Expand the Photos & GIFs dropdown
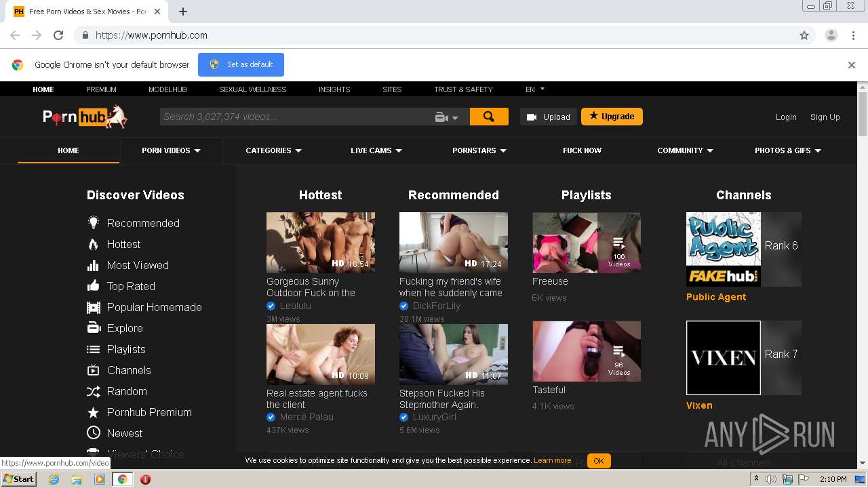Image resolution: width=868 pixels, height=488 pixels. (788, 150)
